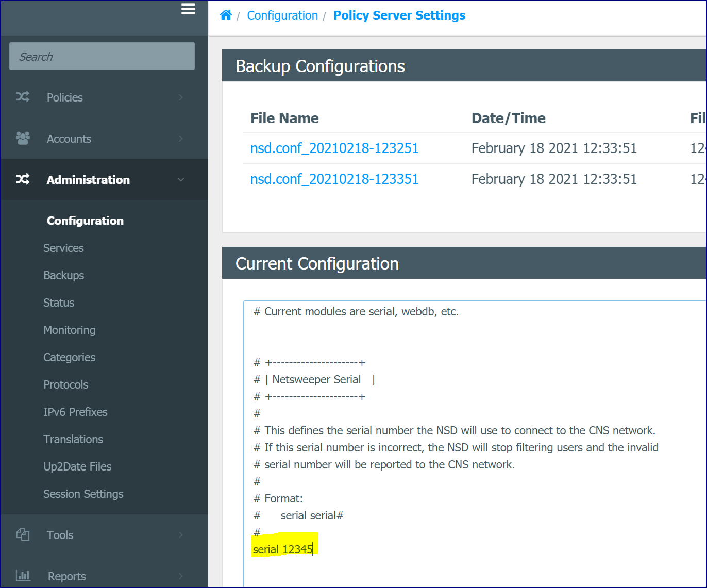
Task: Open the Categories submenu item
Action: point(70,357)
